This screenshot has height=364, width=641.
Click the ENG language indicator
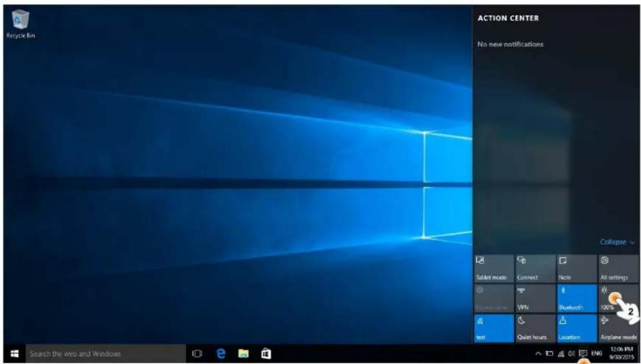(597, 353)
